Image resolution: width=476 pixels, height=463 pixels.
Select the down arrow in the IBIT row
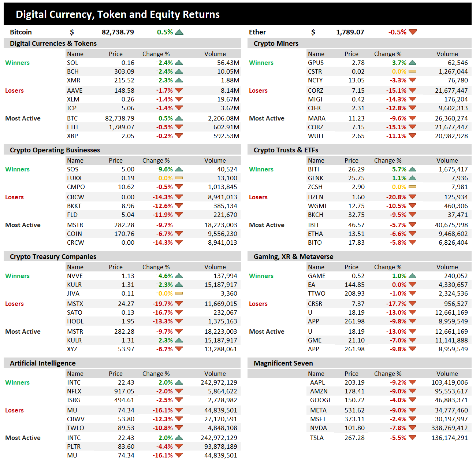pos(412,225)
